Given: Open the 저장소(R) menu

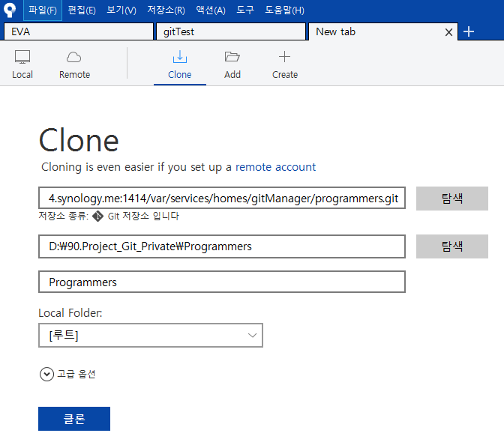Looking at the screenshot, I should [166, 10].
